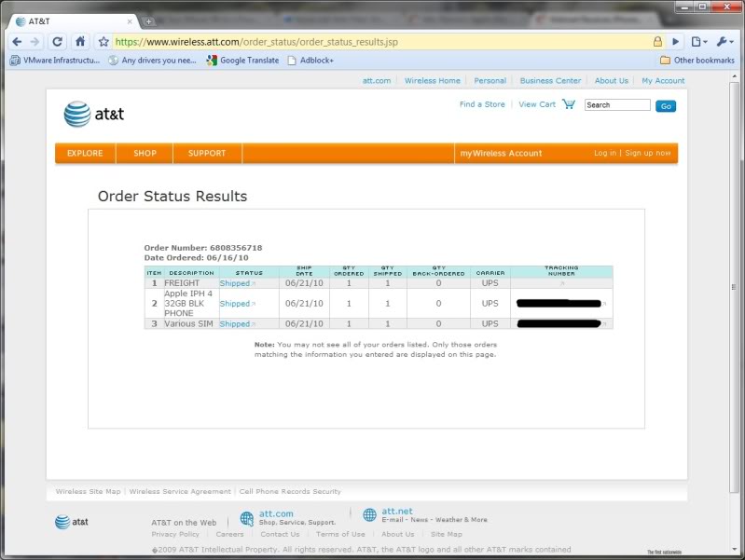Click the scrollbar down arrow
The image size is (745, 560).
tap(734, 549)
